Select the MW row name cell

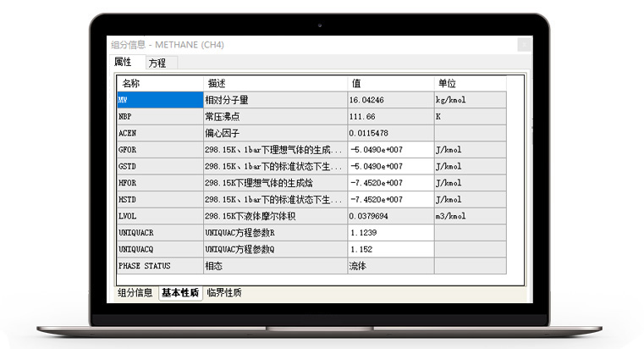[x=160, y=100]
